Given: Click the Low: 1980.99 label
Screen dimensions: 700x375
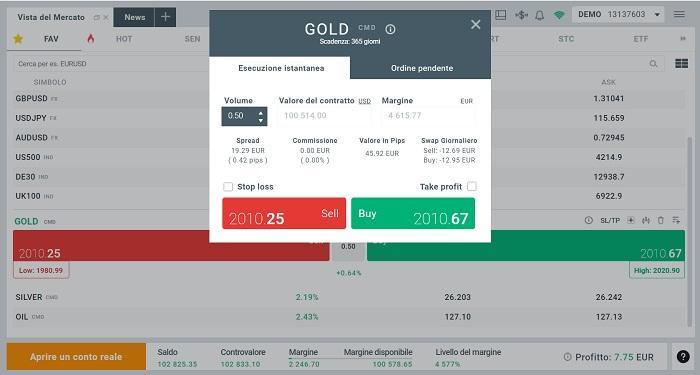Looking at the screenshot, I should [41, 271].
